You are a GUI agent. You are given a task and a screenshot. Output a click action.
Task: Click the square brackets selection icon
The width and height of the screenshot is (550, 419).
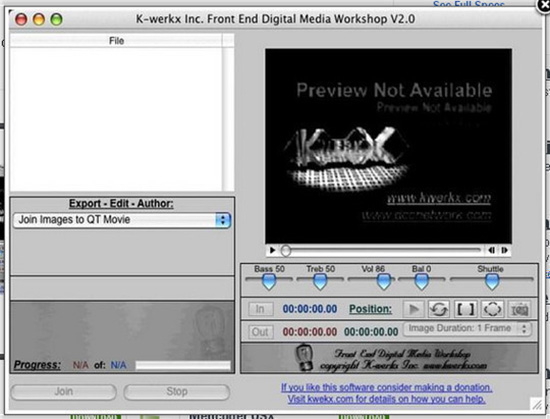coord(465,309)
